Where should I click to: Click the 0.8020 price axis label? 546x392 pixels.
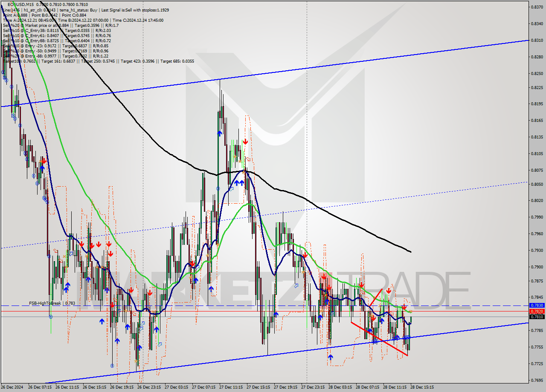click(x=537, y=200)
